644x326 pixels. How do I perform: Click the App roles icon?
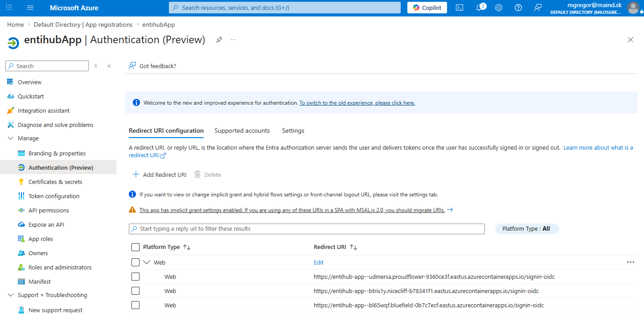pos(21,239)
